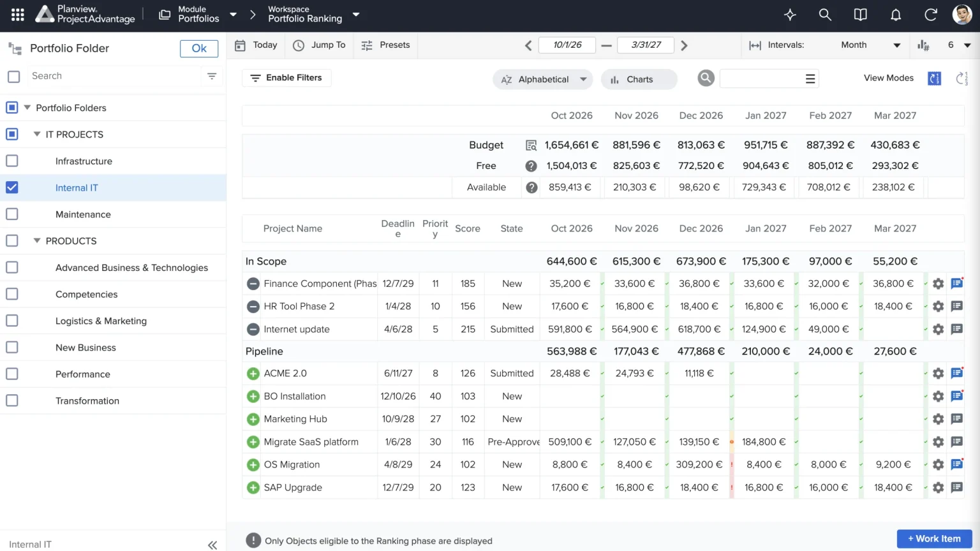This screenshot has height=551, width=980.
Task: Check the Maintenance folder checkbox
Action: point(12,214)
